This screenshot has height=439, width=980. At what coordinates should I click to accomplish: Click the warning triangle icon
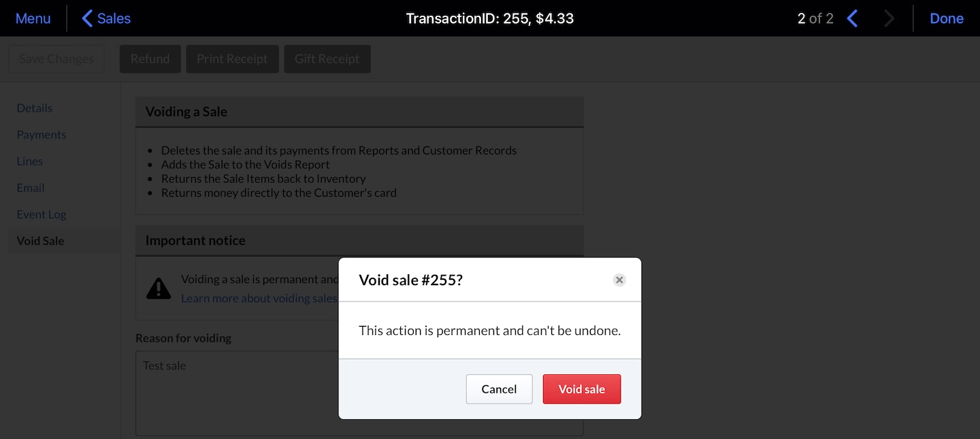159,288
